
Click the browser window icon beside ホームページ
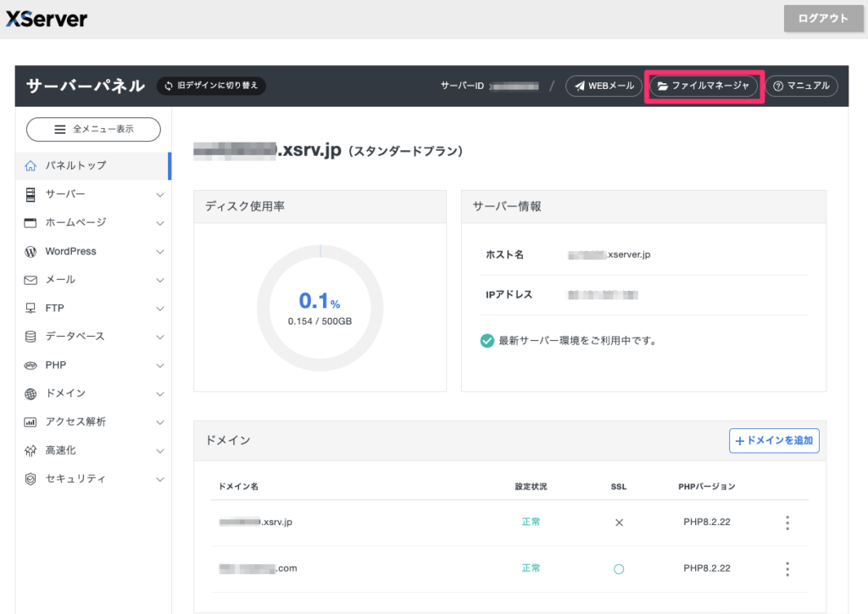(x=31, y=222)
